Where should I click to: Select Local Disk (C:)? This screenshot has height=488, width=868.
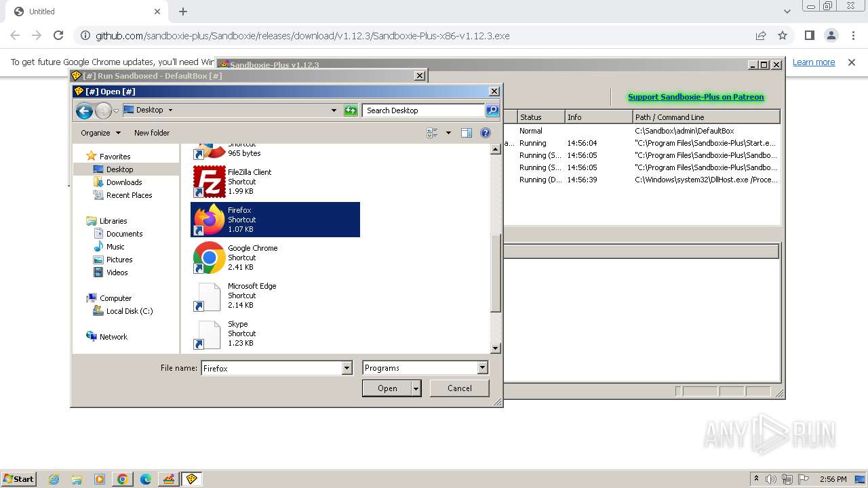129,311
